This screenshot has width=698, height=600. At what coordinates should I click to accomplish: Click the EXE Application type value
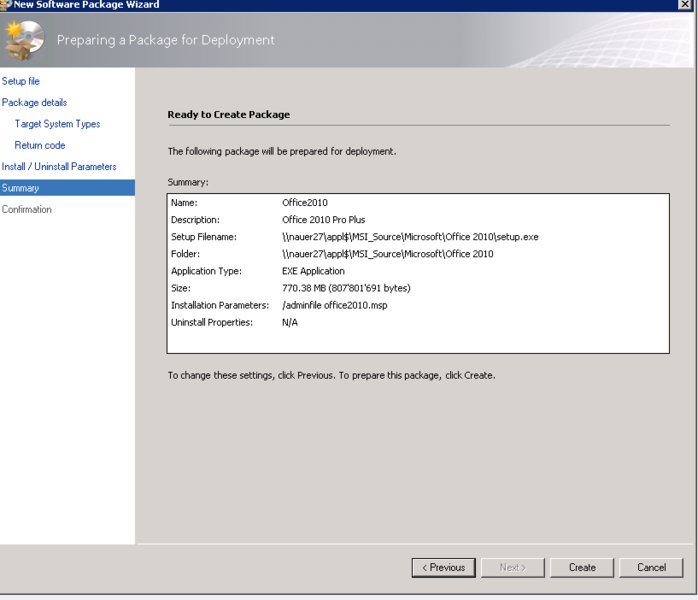coord(313,271)
